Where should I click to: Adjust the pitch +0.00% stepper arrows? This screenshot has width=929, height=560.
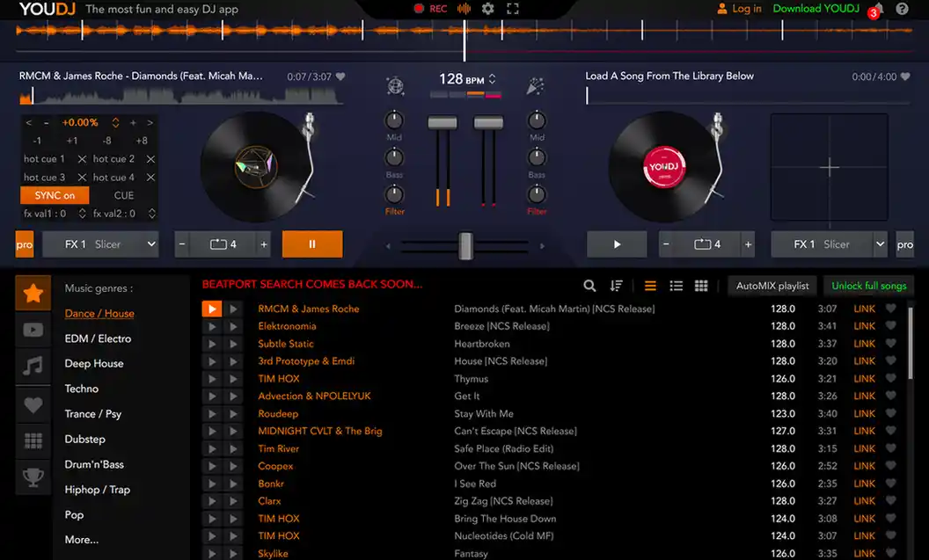click(115, 122)
